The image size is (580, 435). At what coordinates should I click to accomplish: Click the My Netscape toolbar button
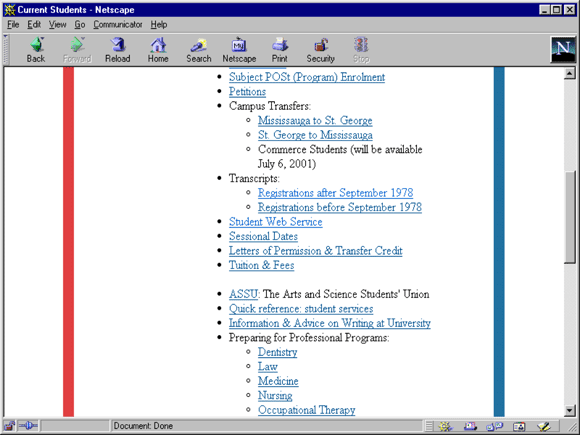(x=239, y=50)
